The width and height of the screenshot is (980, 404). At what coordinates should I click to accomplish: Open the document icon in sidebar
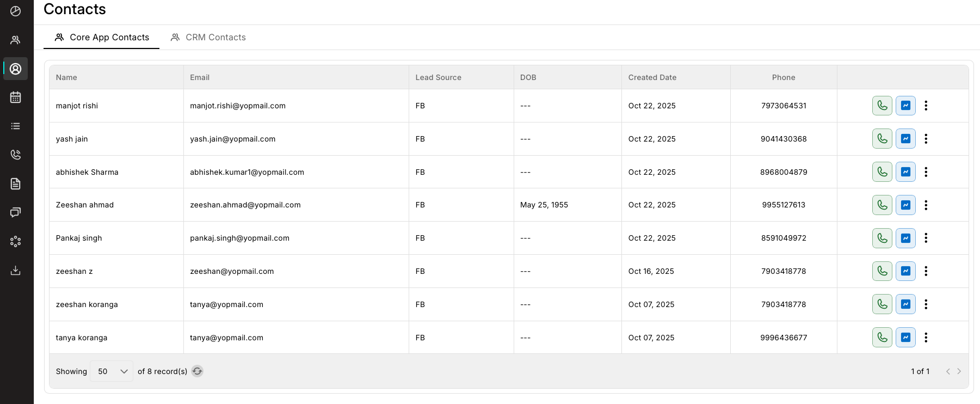16,184
